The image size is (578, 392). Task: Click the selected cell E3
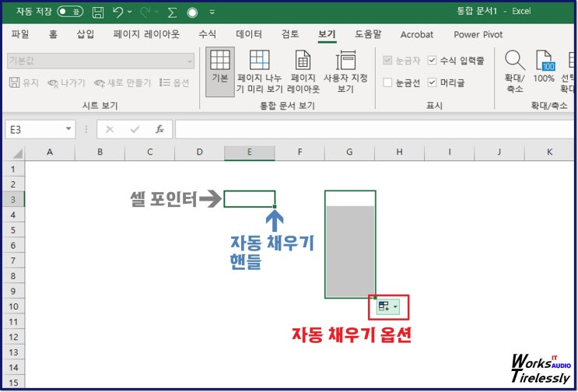[250, 199]
